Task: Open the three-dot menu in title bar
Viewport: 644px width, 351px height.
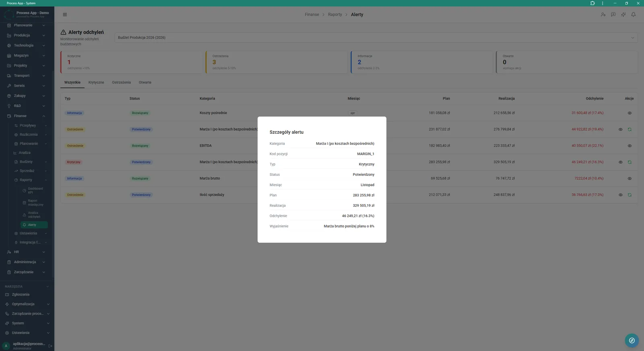Action: tap(603, 3)
